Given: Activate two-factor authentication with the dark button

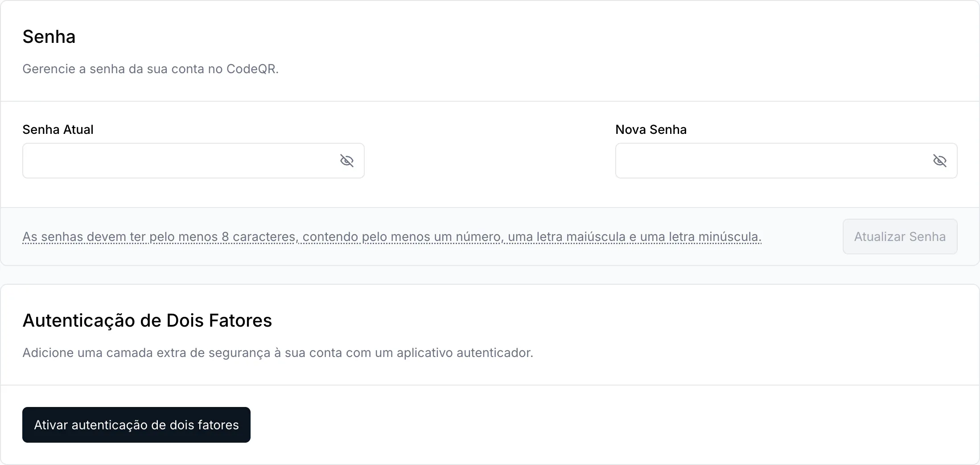Looking at the screenshot, I should pyautogui.click(x=136, y=425).
